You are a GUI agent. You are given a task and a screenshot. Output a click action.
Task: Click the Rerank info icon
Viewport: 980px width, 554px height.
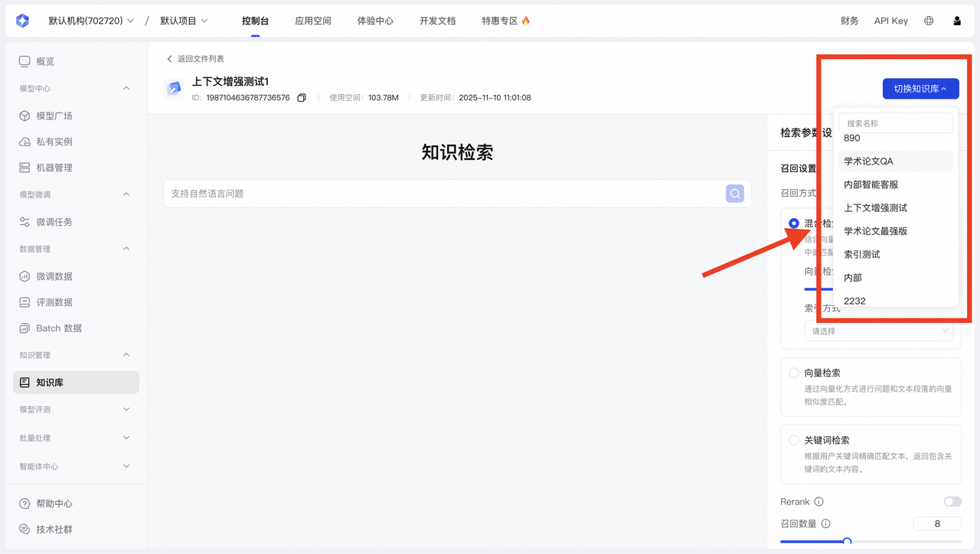pos(819,502)
